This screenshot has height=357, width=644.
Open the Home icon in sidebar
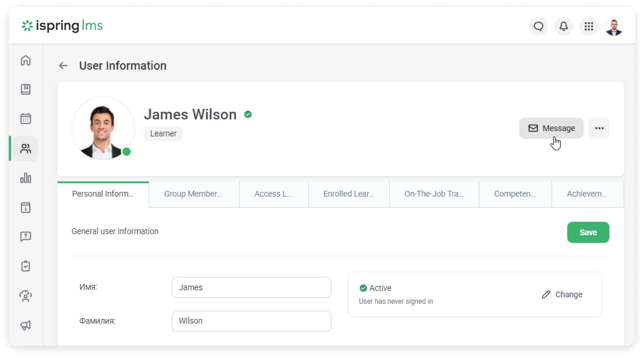(26, 61)
